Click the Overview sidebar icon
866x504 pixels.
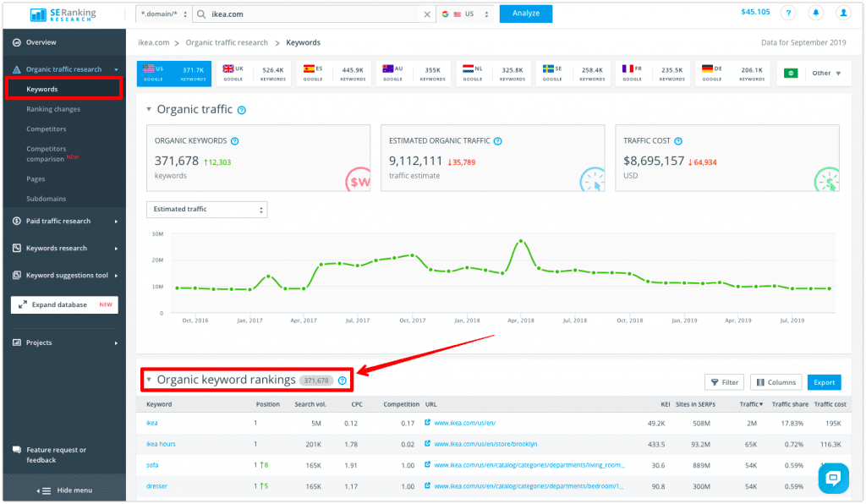click(17, 42)
